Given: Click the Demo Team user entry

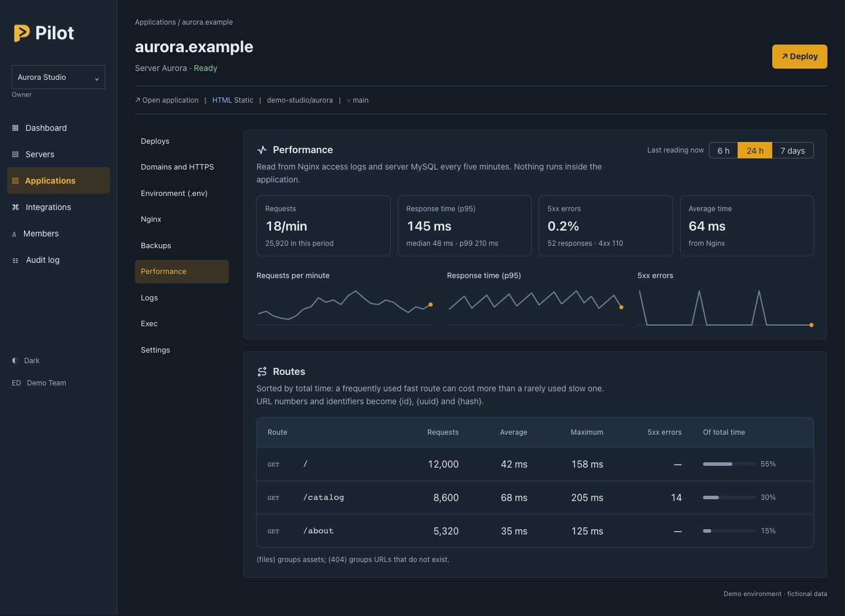Looking at the screenshot, I should [x=39, y=383].
